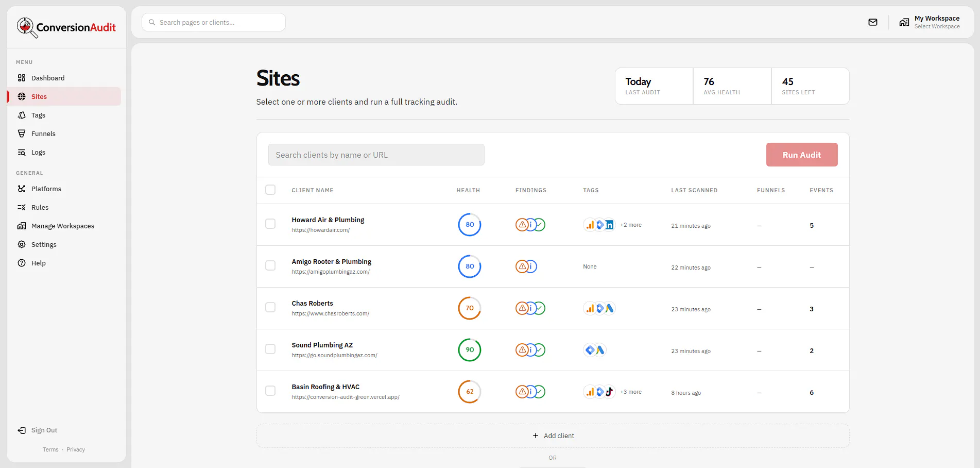Click passed checkmark icon for Sound Plumbing AZ
Image resolution: width=980 pixels, height=468 pixels.
point(540,350)
